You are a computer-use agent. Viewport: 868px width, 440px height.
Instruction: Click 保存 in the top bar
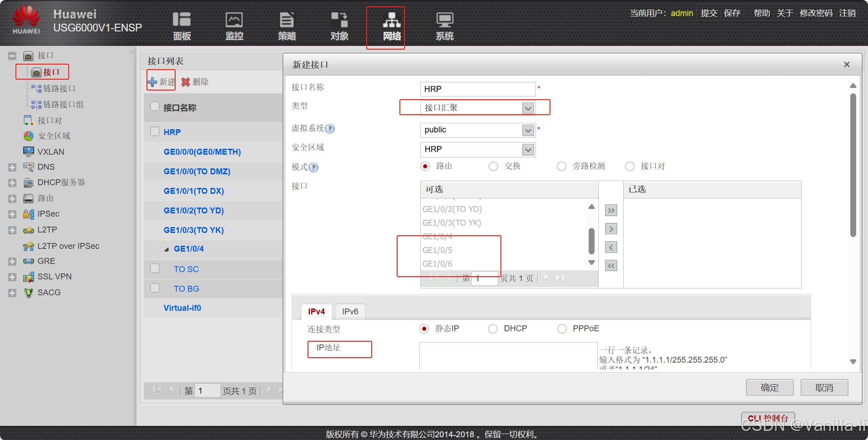[x=732, y=13]
